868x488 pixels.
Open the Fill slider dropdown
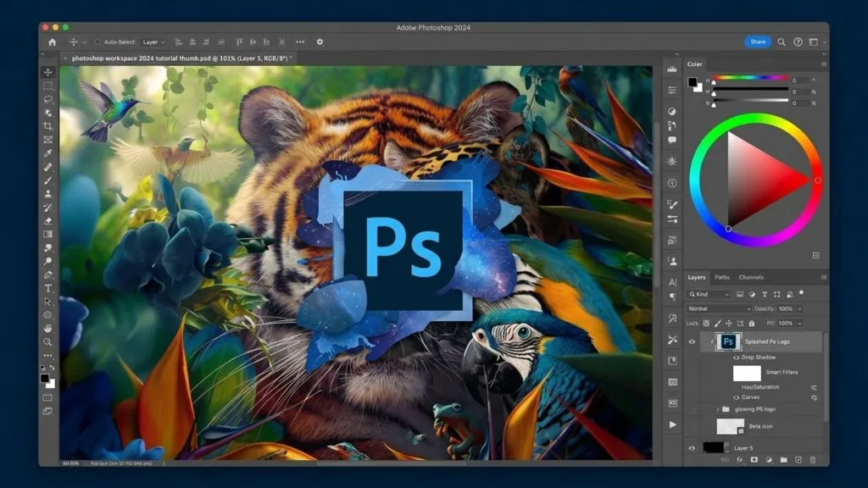[x=799, y=323]
